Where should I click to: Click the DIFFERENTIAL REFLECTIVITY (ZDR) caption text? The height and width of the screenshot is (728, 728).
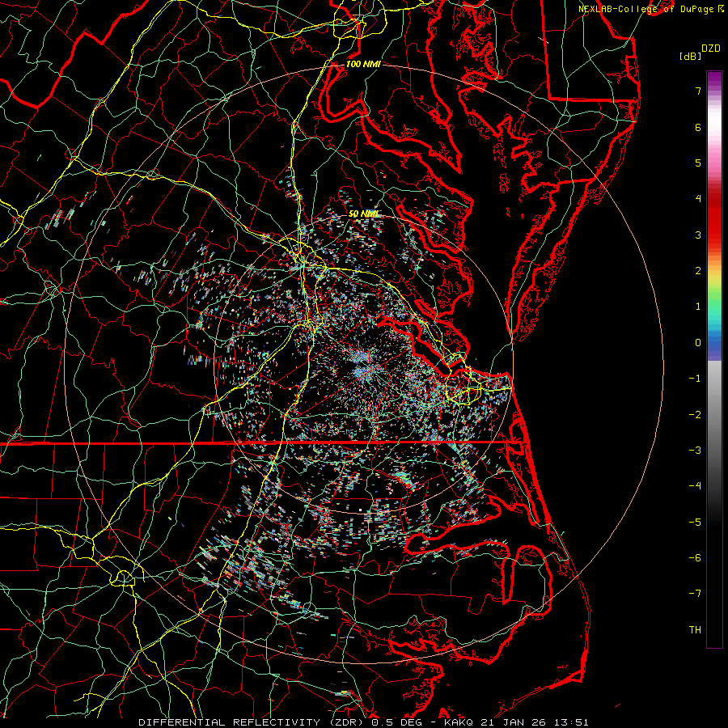252,722
